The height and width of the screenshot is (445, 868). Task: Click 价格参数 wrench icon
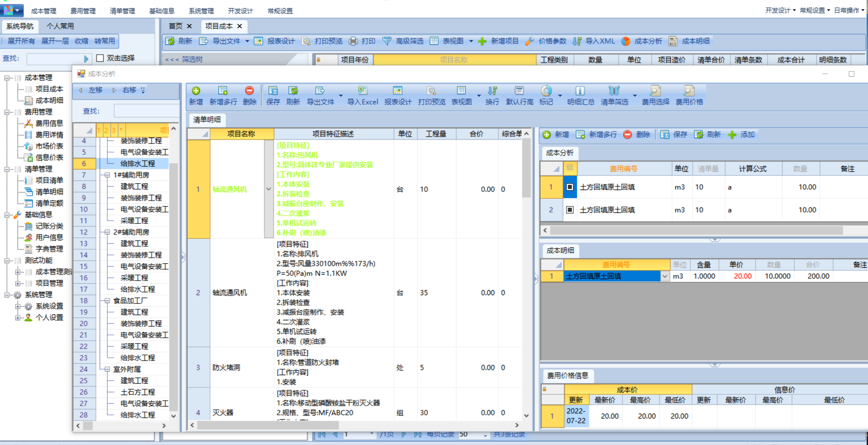coord(529,41)
